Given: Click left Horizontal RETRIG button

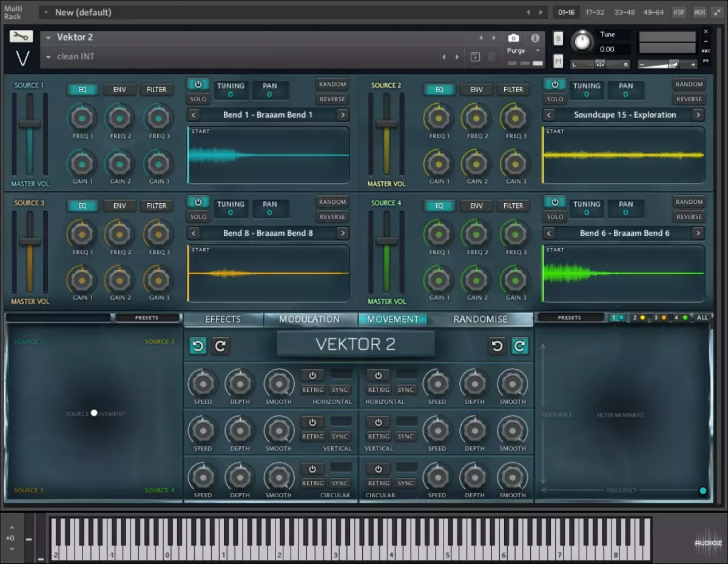Looking at the screenshot, I should 312,389.
